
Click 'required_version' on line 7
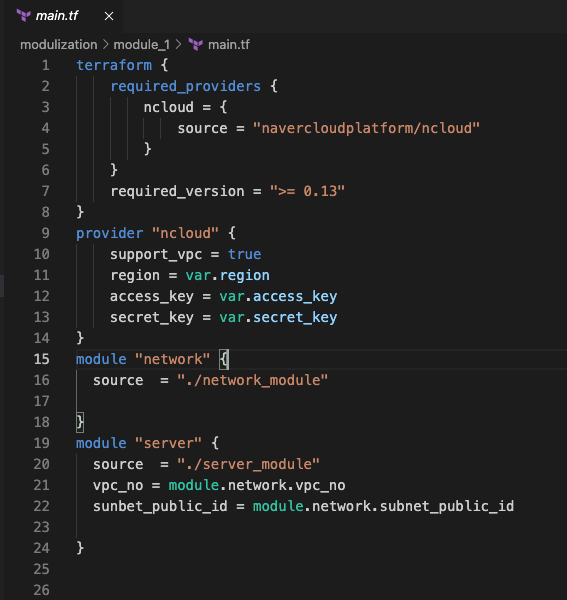177,191
